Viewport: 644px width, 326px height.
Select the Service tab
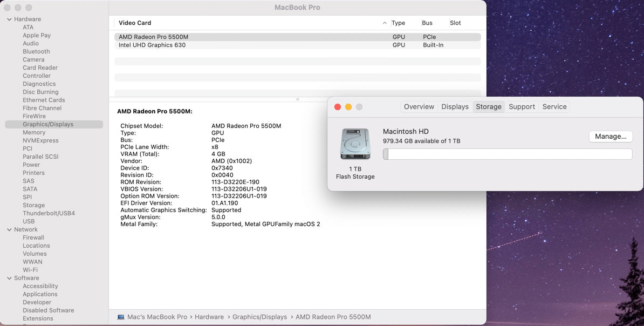click(x=554, y=106)
